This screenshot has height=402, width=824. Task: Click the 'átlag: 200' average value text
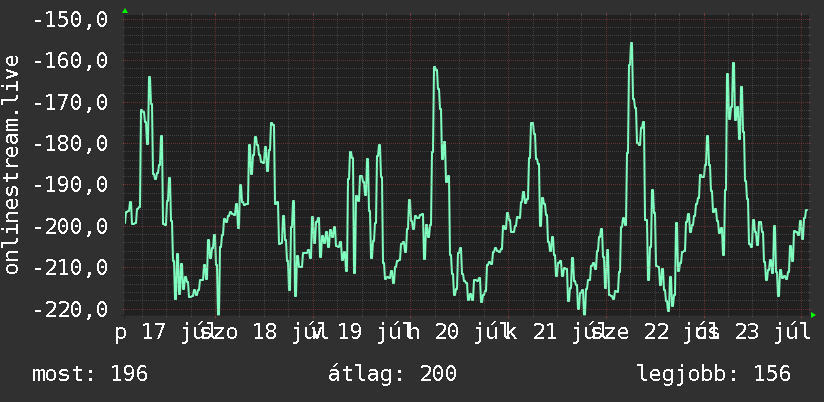point(392,374)
